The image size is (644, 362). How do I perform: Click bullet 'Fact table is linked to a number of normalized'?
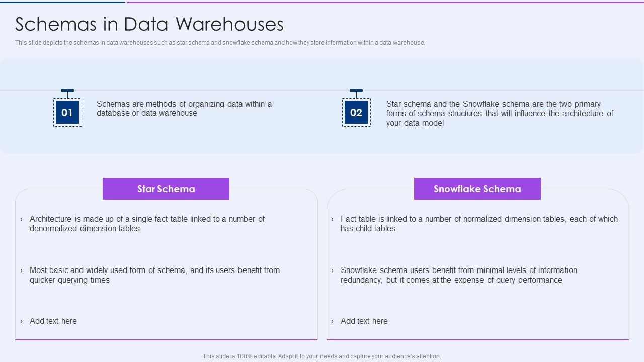point(479,224)
